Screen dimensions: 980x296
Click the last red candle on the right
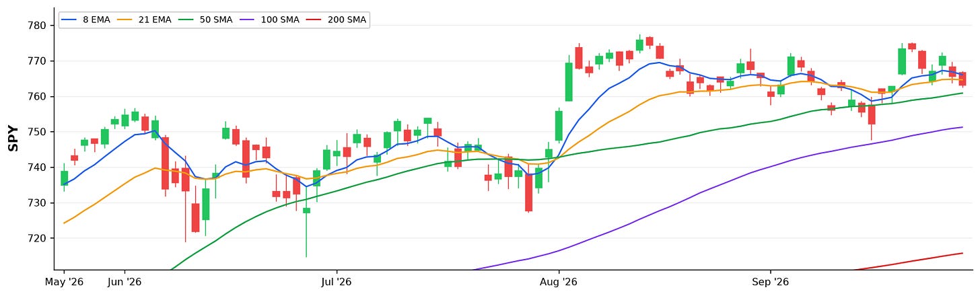(963, 79)
